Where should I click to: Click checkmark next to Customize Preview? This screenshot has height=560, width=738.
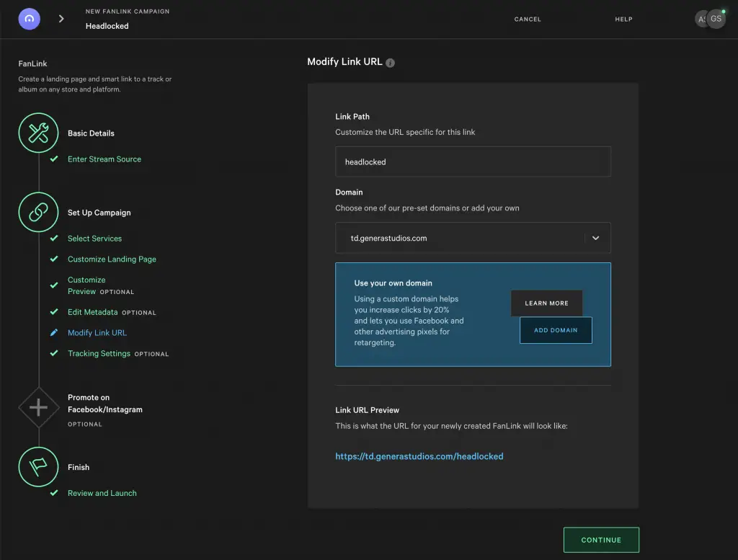coord(54,285)
